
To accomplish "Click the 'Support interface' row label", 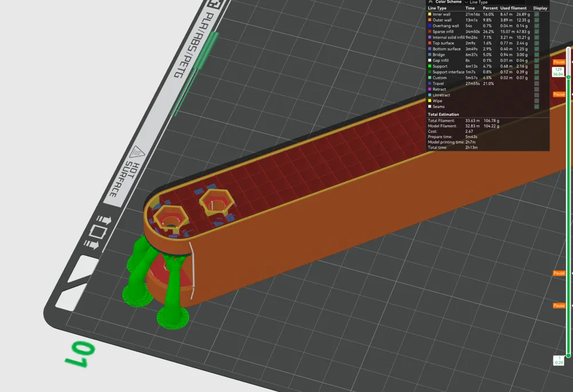I will pyautogui.click(x=449, y=72).
